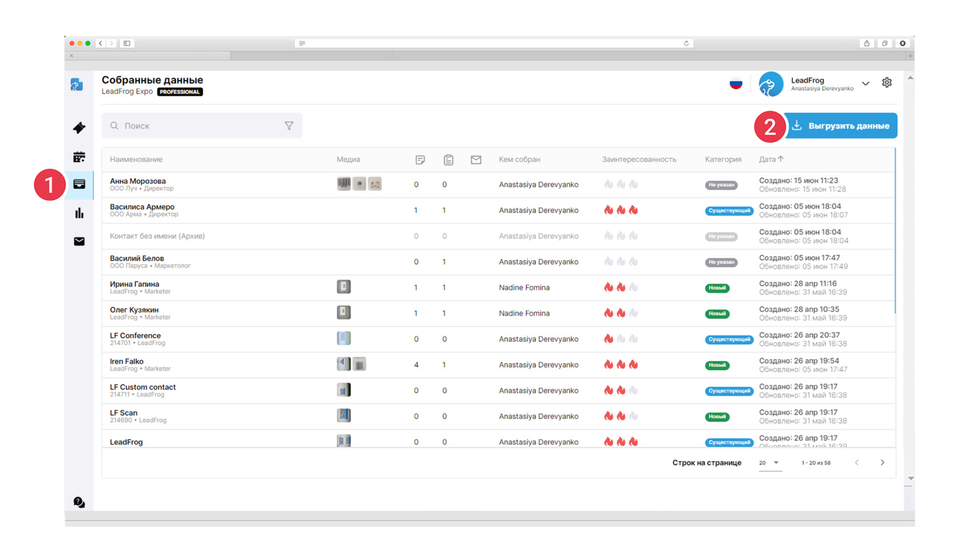Go to previous table page arrow

coord(856,463)
